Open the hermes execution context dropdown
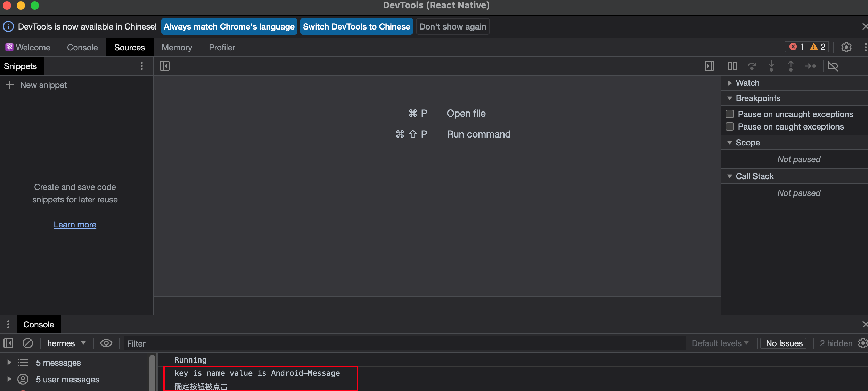Viewport: 868px width, 391px height. coord(66,343)
